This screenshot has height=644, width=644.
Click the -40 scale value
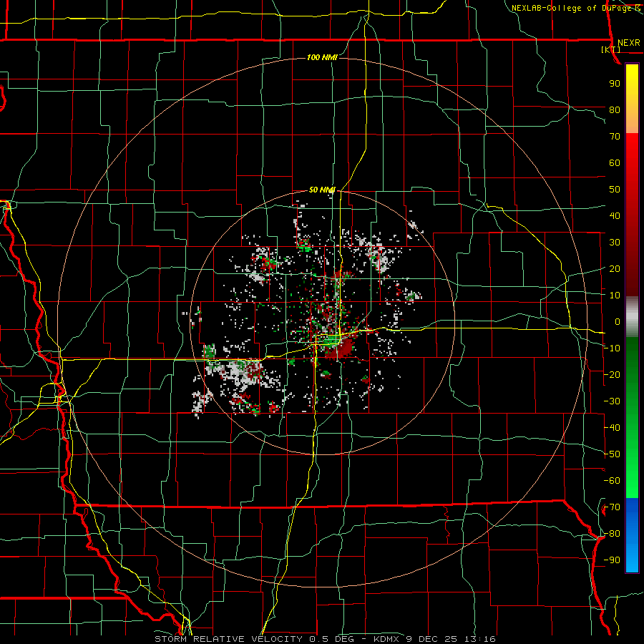(612, 428)
